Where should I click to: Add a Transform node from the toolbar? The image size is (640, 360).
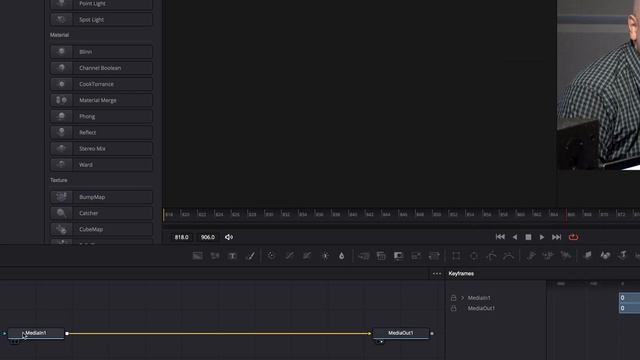[434, 256]
